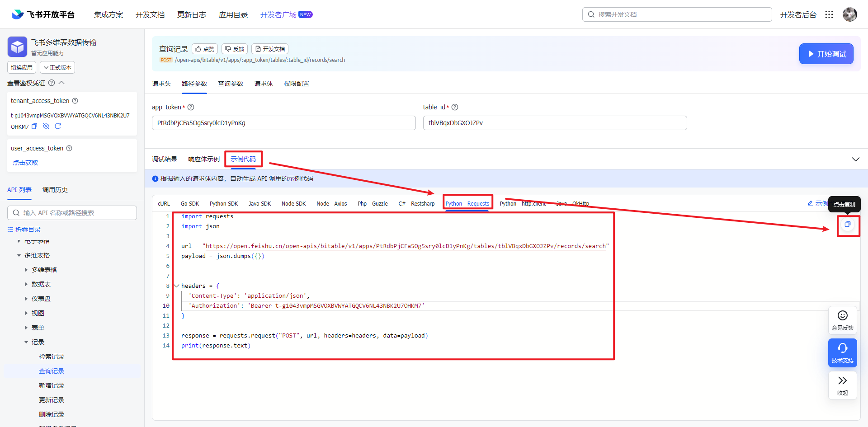Click help icon next to user_access_token

click(69, 148)
